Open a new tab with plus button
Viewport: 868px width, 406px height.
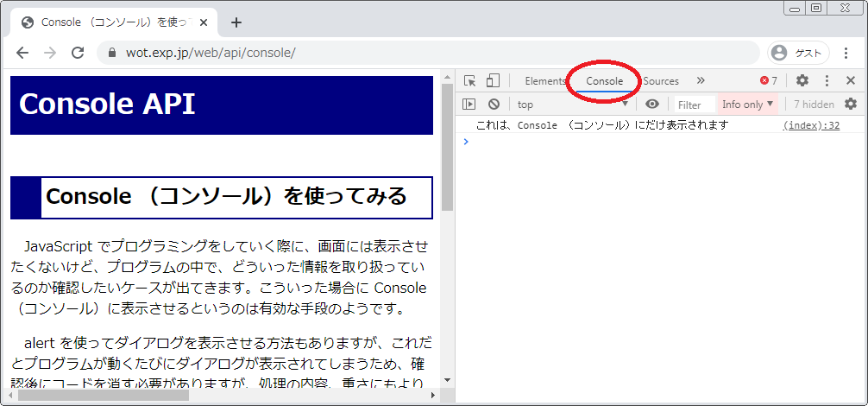(x=236, y=22)
